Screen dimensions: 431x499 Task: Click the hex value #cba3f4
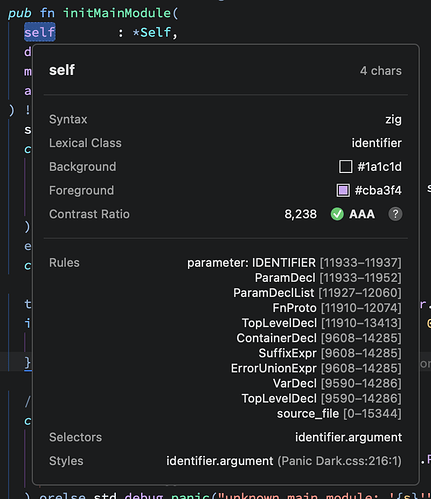click(x=378, y=190)
